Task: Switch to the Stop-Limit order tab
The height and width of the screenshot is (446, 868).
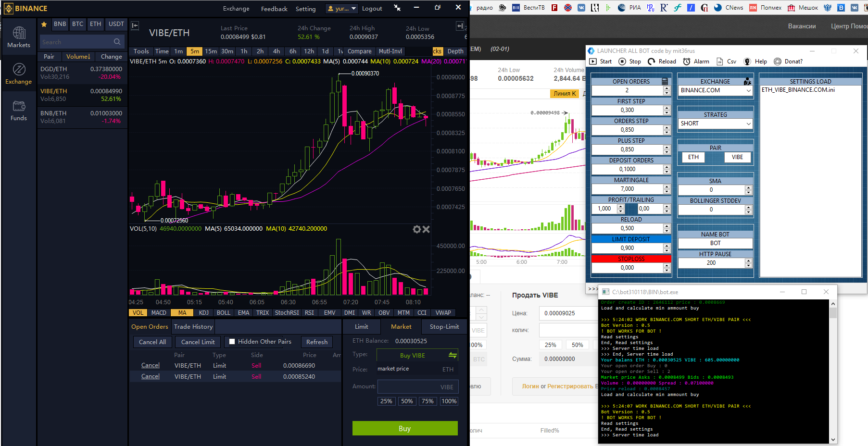Action: (444, 327)
